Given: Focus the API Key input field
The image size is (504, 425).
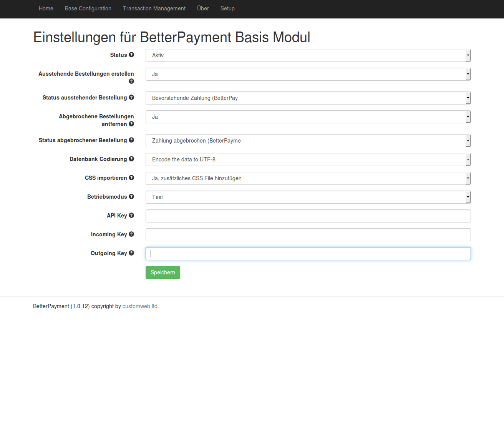Looking at the screenshot, I should 308,216.
